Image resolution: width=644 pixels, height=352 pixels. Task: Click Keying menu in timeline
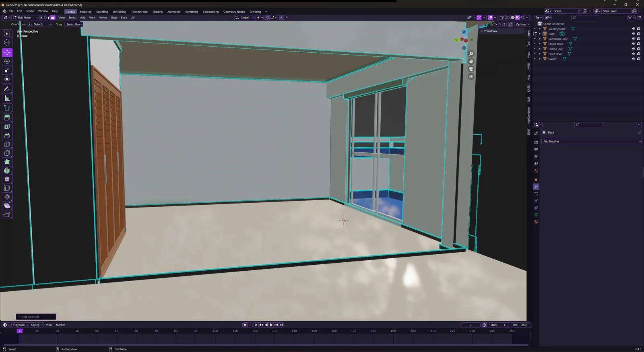tap(36, 325)
